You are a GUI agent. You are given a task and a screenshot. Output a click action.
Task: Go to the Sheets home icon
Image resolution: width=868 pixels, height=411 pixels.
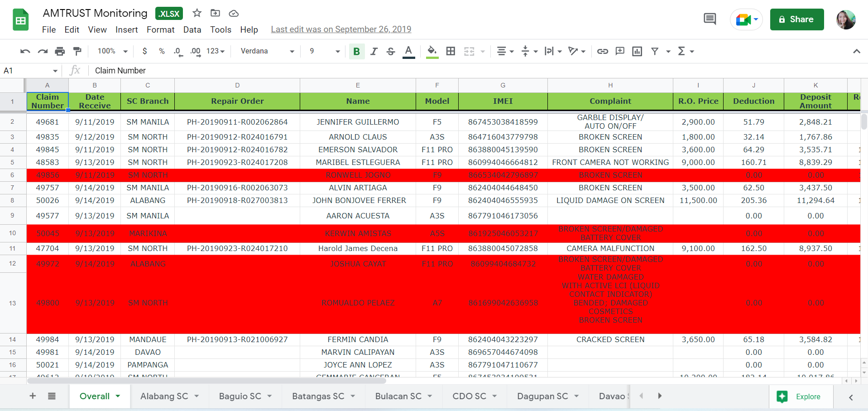(x=21, y=19)
